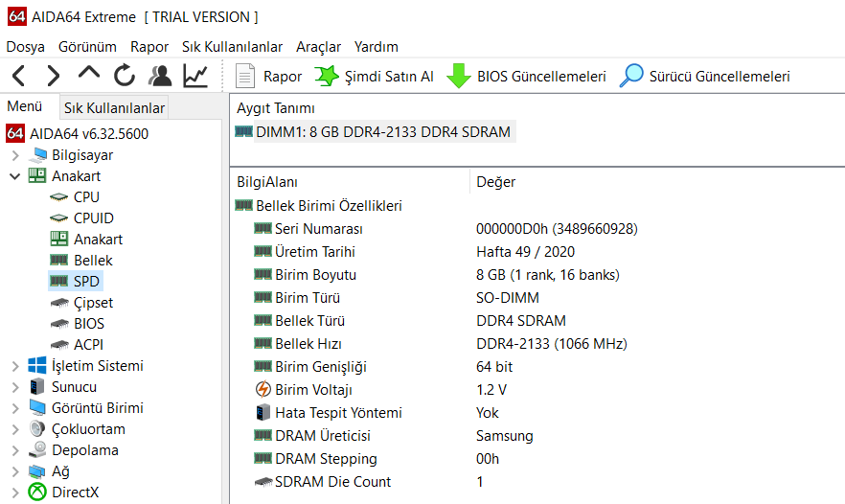
Task: Select the CPUID tree item
Action: click(94, 218)
